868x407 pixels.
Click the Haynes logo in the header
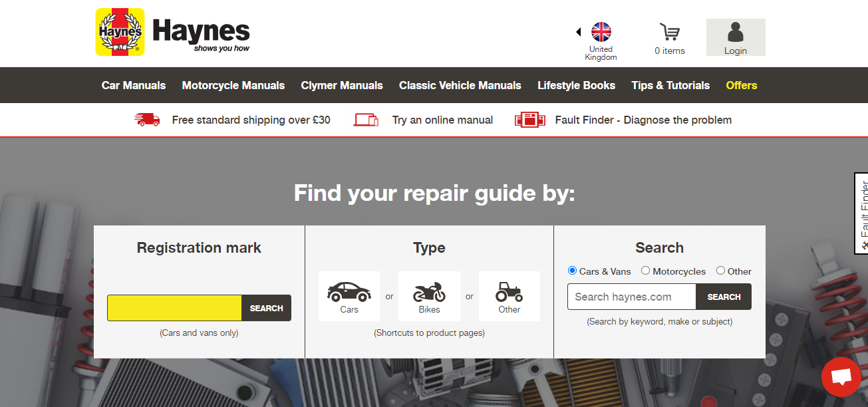[x=173, y=32]
